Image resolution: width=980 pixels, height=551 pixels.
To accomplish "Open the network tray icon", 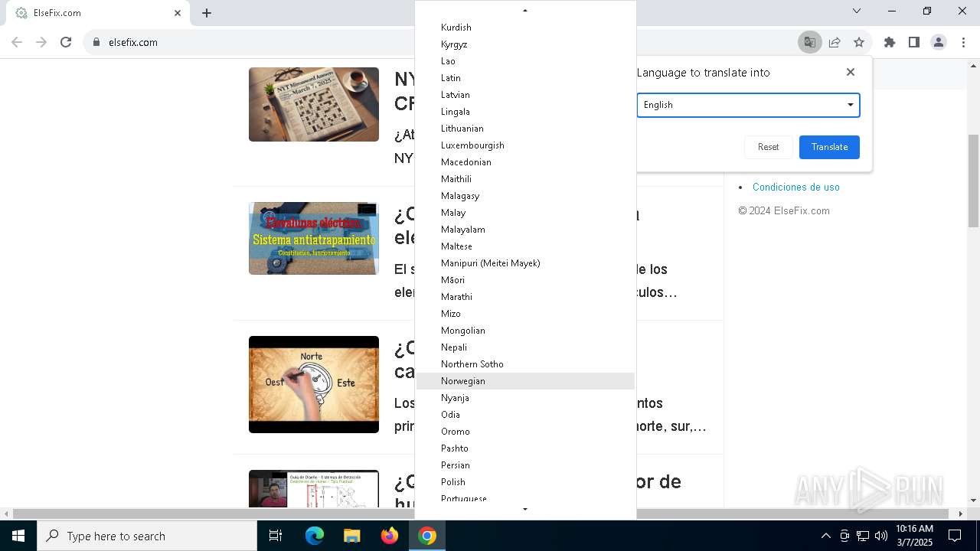I will tap(863, 536).
